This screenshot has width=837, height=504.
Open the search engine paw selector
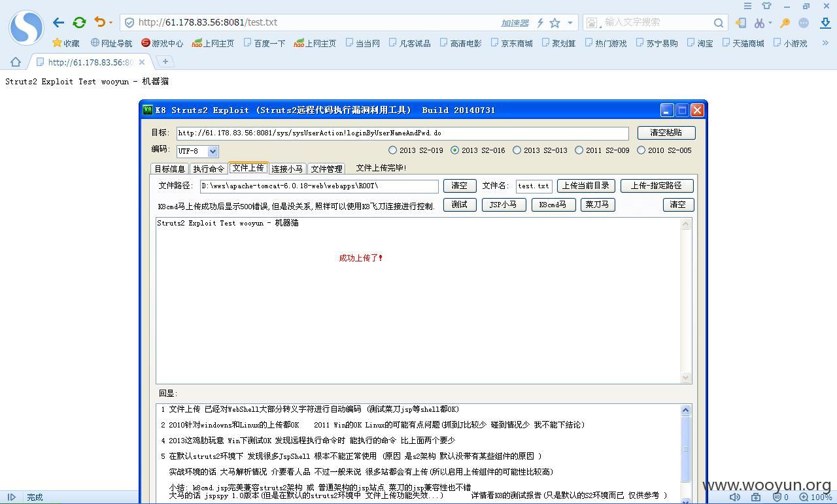click(593, 23)
